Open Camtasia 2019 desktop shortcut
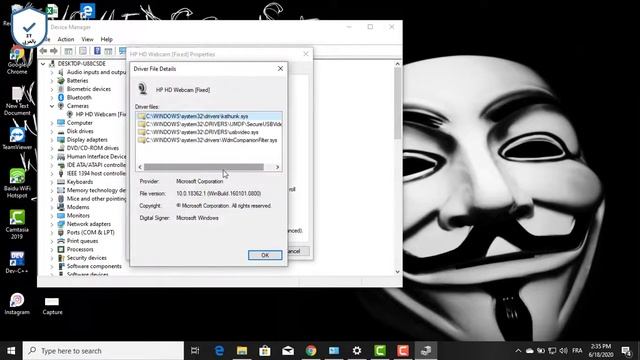 pos(17,224)
